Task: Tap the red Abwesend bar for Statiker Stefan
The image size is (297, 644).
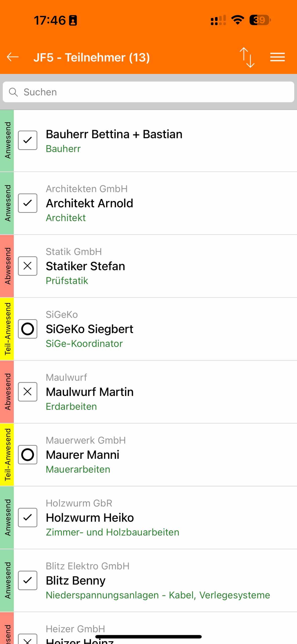Action: (7, 266)
